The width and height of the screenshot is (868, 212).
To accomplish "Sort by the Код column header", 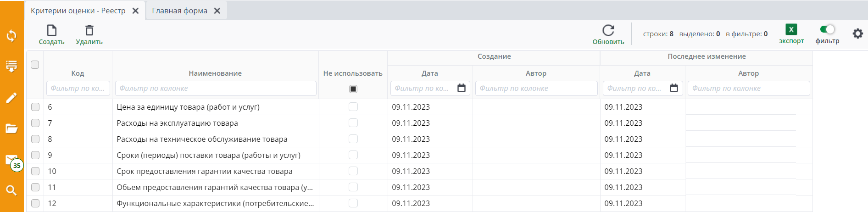I will click(78, 73).
